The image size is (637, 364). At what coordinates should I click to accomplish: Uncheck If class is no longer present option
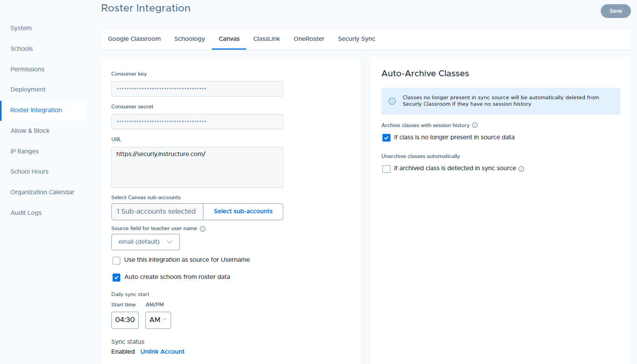pyautogui.click(x=386, y=138)
